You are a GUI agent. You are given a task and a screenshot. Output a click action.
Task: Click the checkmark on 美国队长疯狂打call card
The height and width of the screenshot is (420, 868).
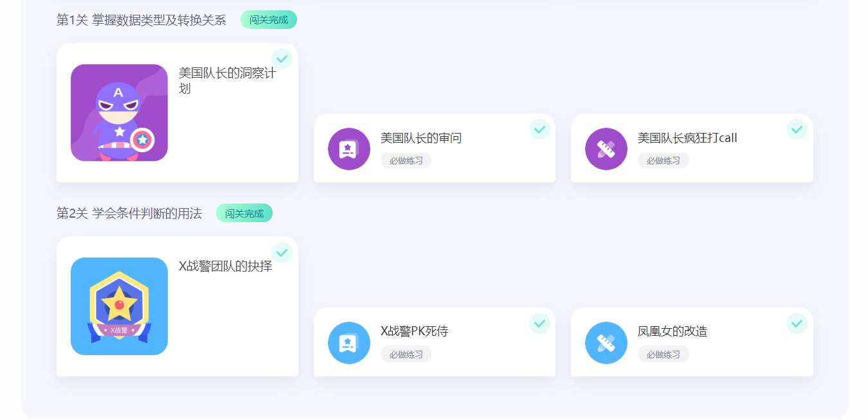click(797, 129)
